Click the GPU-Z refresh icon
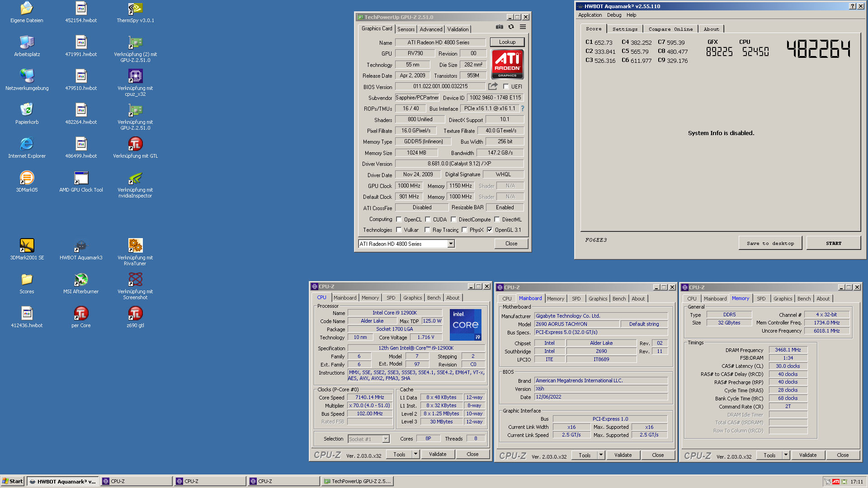Image resolution: width=868 pixels, height=488 pixels. coord(511,27)
